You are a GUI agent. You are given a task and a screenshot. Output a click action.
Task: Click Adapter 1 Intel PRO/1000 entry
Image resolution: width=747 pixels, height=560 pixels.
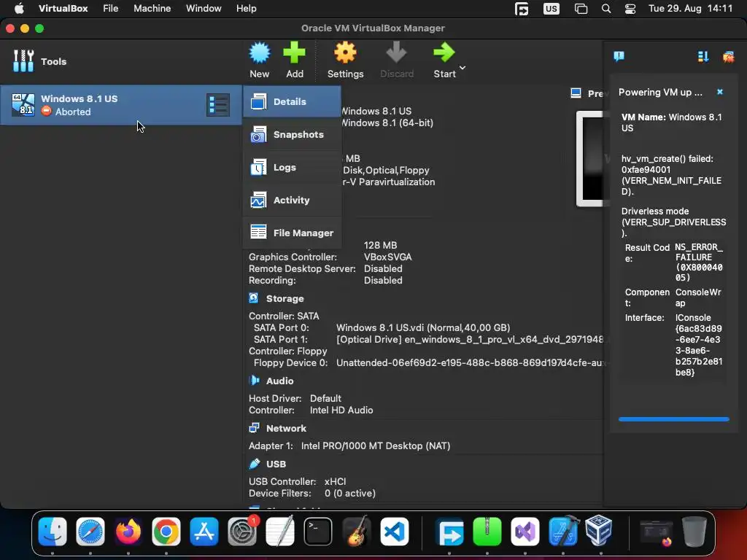pyautogui.click(x=376, y=446)
